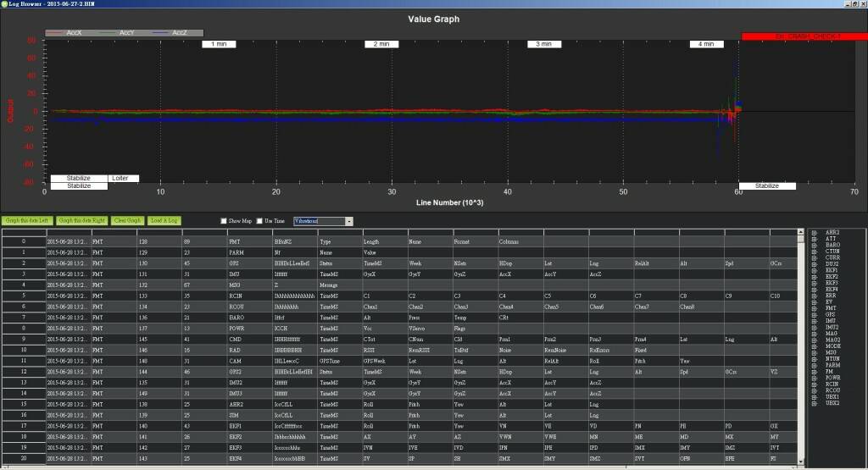Click the red crash check error banner

point(804,36)
